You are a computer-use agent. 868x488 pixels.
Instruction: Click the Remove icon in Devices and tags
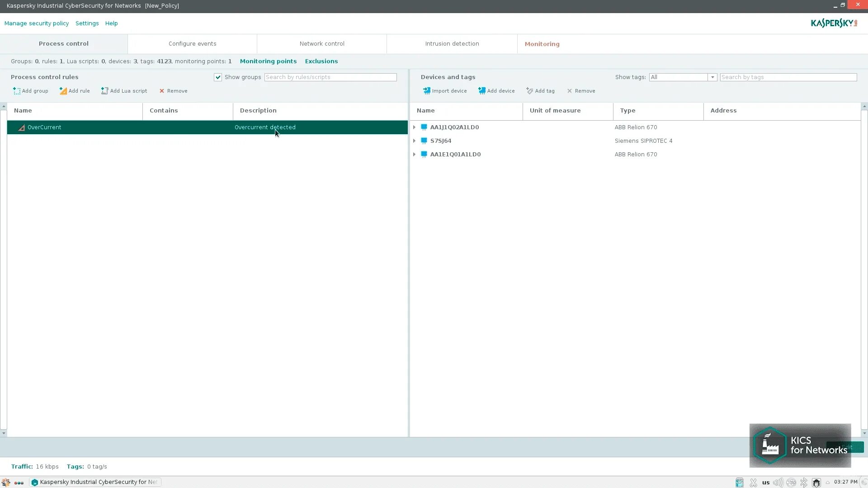click(570, 91)
